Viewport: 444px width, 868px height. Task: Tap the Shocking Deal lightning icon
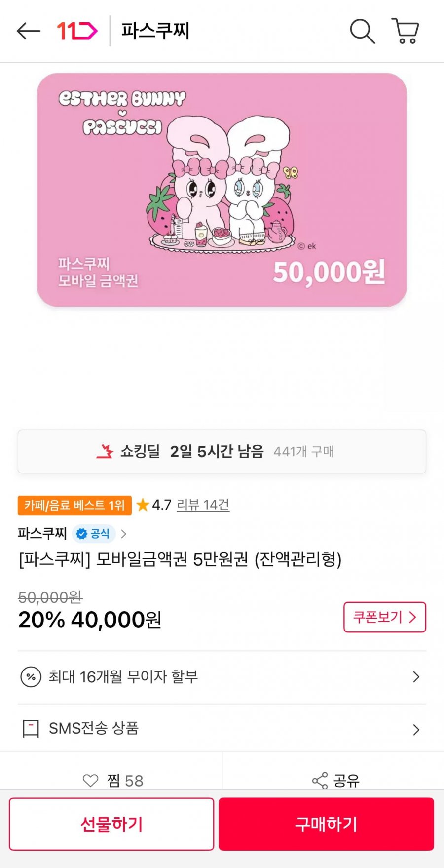[105, 451]
